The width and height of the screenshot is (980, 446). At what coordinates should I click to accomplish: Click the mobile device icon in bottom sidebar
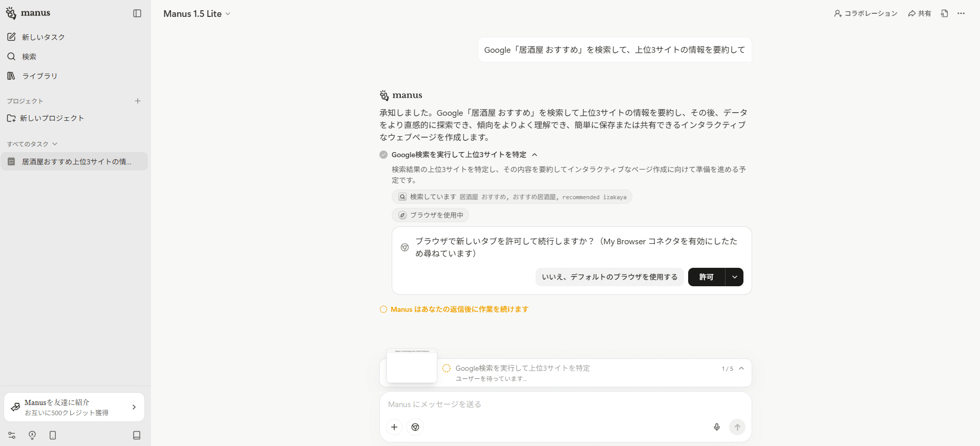53,435
